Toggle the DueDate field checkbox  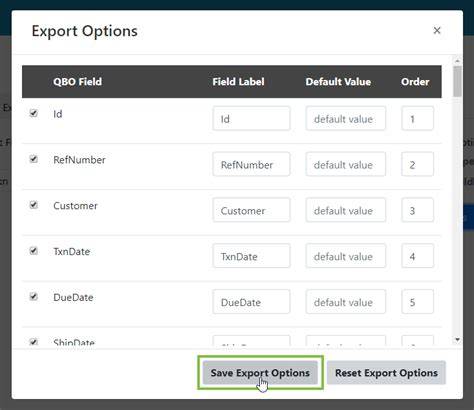tap(34, 296)
